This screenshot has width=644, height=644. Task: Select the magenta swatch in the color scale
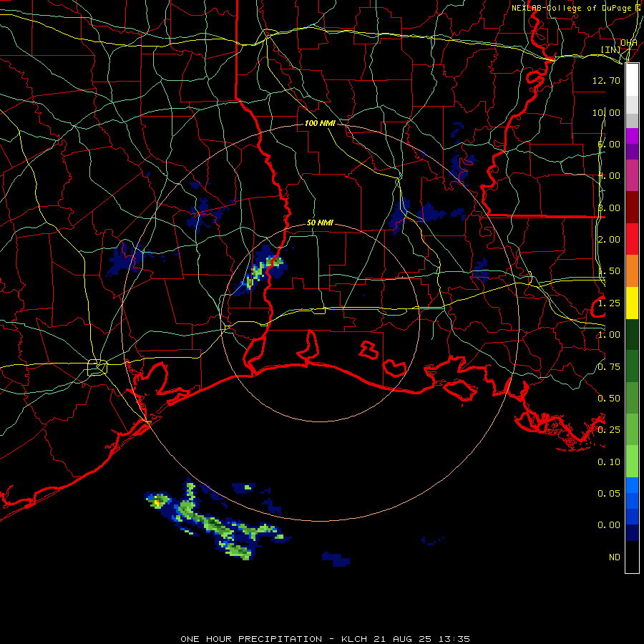click(632, 136)
